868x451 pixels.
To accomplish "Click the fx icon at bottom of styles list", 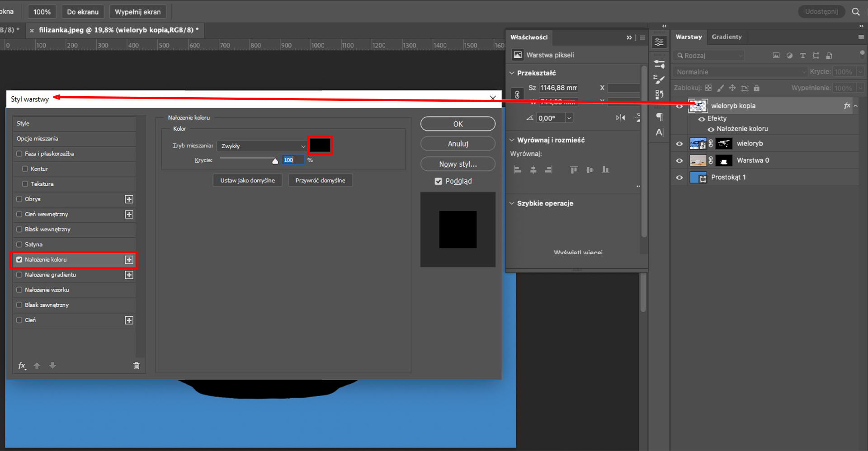I will pos(22,366).
